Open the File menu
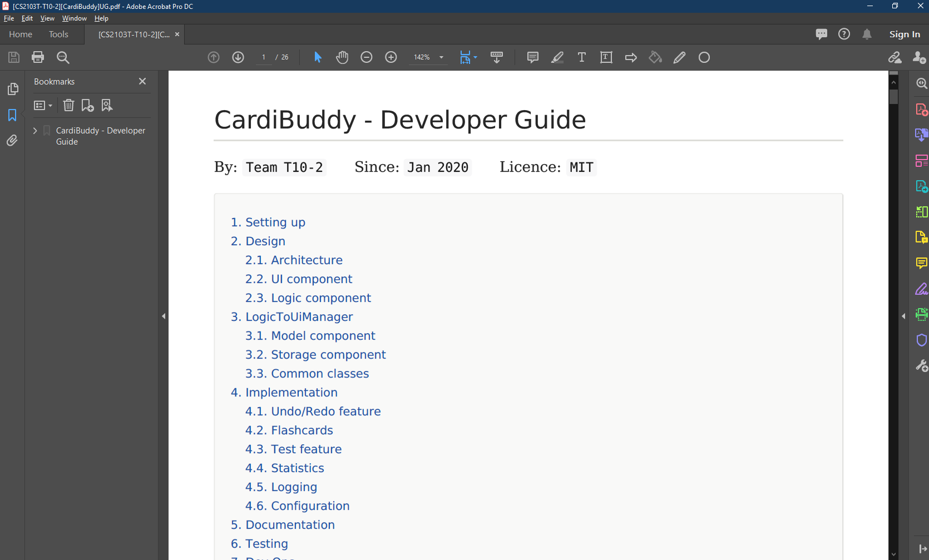This screenshot has height=560, width=929. [9, 18]
